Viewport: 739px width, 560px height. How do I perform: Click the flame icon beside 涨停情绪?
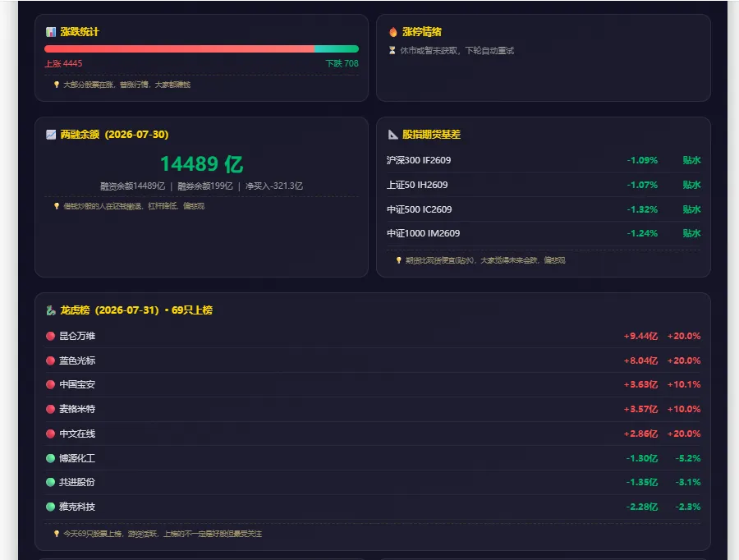point(392,31)
